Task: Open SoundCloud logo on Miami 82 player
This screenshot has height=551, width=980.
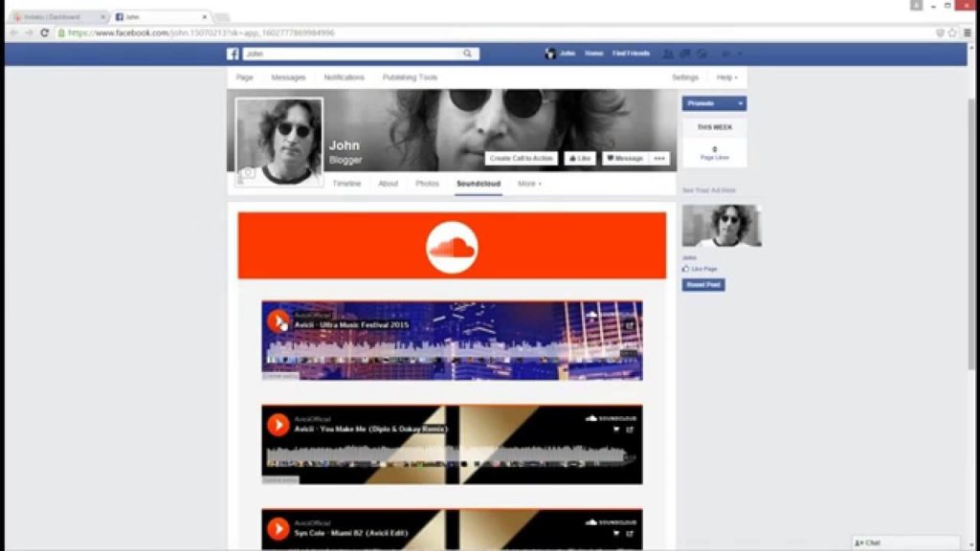Action: click(611, 522)
